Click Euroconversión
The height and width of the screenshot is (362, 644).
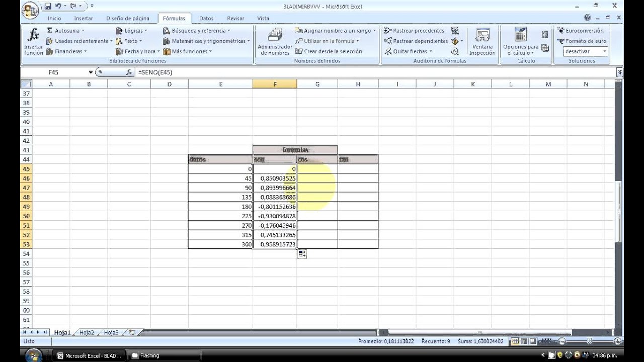point(580,31)
